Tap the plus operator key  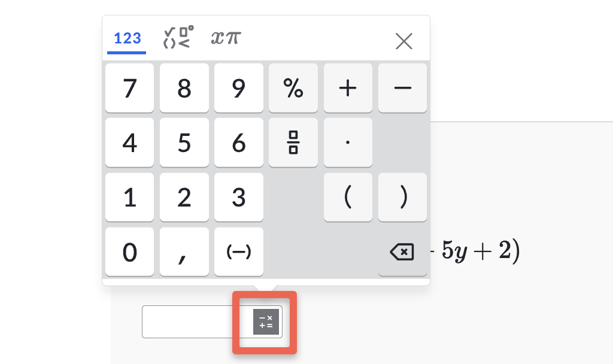coord(348,88)
